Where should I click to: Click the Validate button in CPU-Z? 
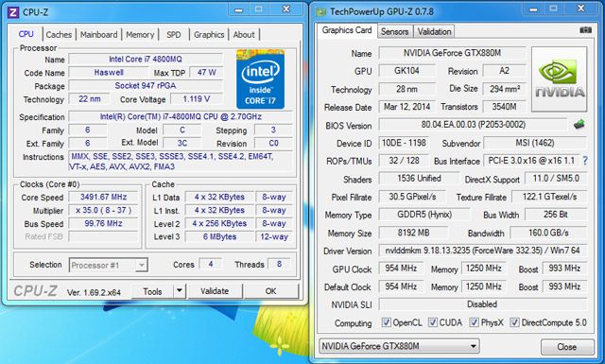pos(215,291)
